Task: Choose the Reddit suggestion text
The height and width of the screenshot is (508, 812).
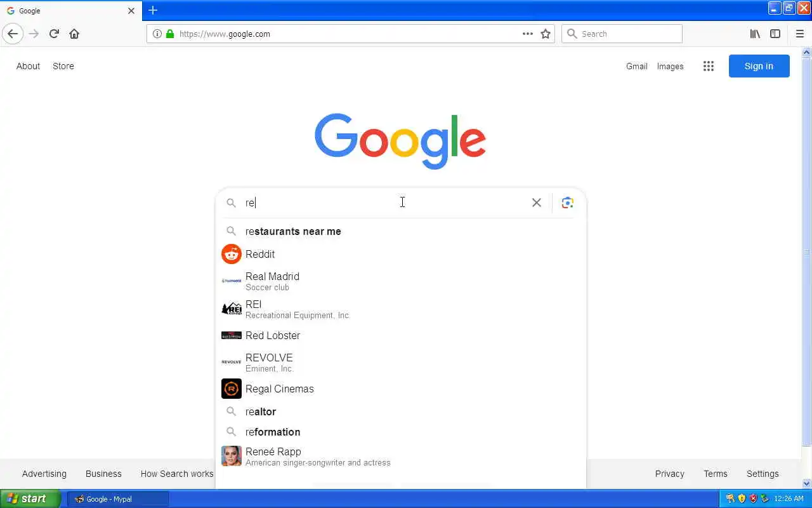Action: (x=260, y=254)
